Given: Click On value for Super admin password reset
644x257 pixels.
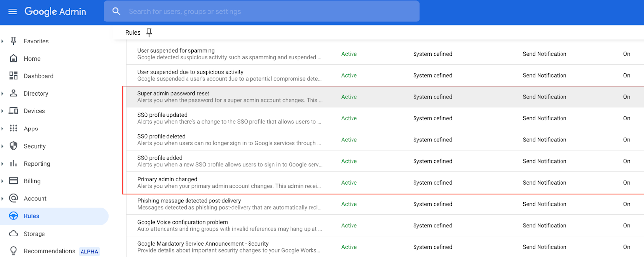Looking at the screenshot, I should point(626,97).
